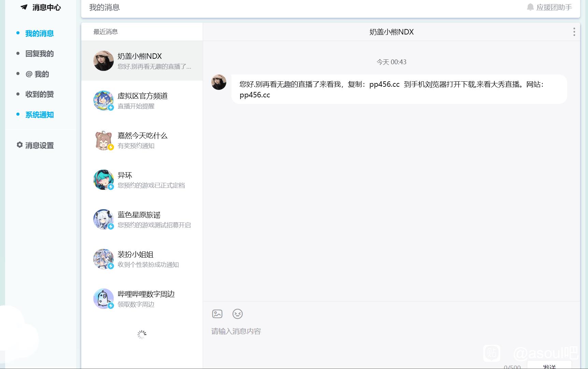
Task: Click the 发送 send button
Action: (549, 365)
